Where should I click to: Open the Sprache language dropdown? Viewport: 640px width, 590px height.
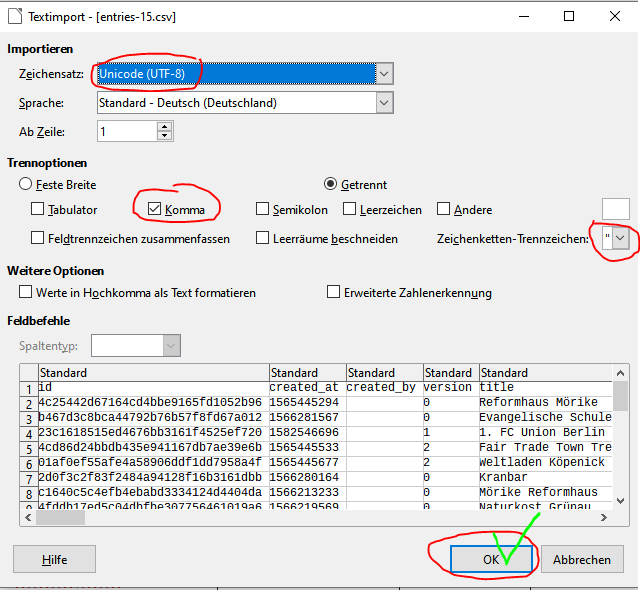point(384,103)
